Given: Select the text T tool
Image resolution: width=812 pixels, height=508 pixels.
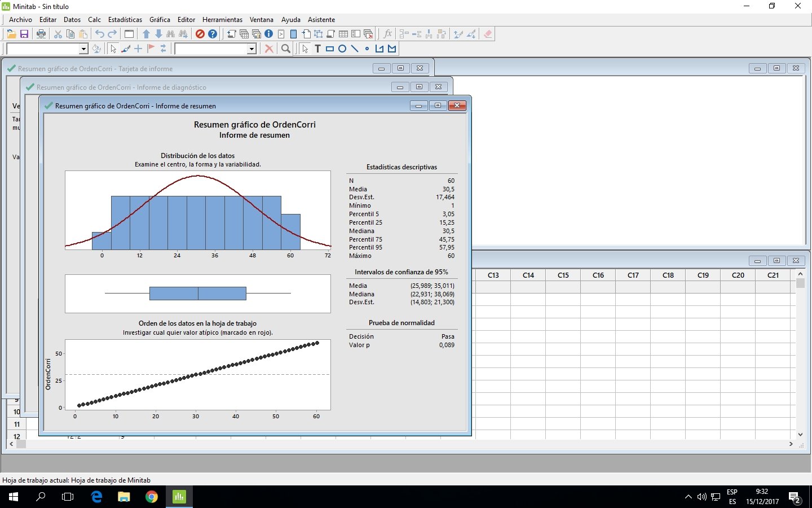Looking at the screenshot, I should 317,49.
